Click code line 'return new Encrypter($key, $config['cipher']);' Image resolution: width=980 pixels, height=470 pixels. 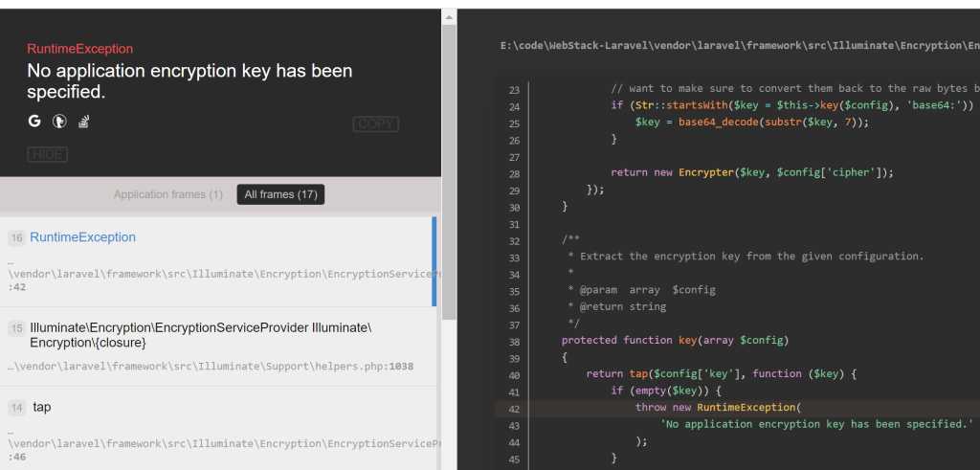752,172
